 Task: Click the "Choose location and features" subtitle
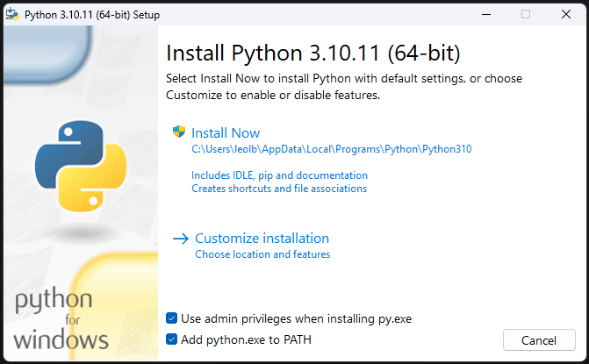click(262, 254)
